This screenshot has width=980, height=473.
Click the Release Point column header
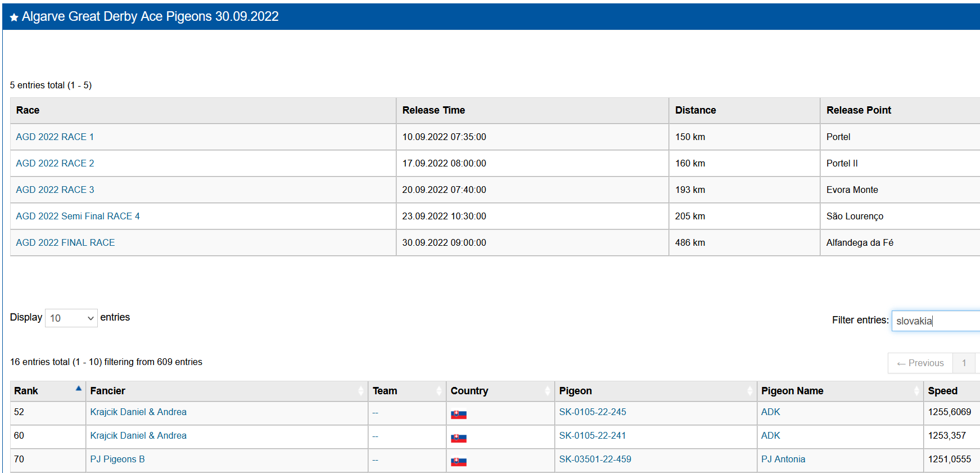(x=900, y=110)
